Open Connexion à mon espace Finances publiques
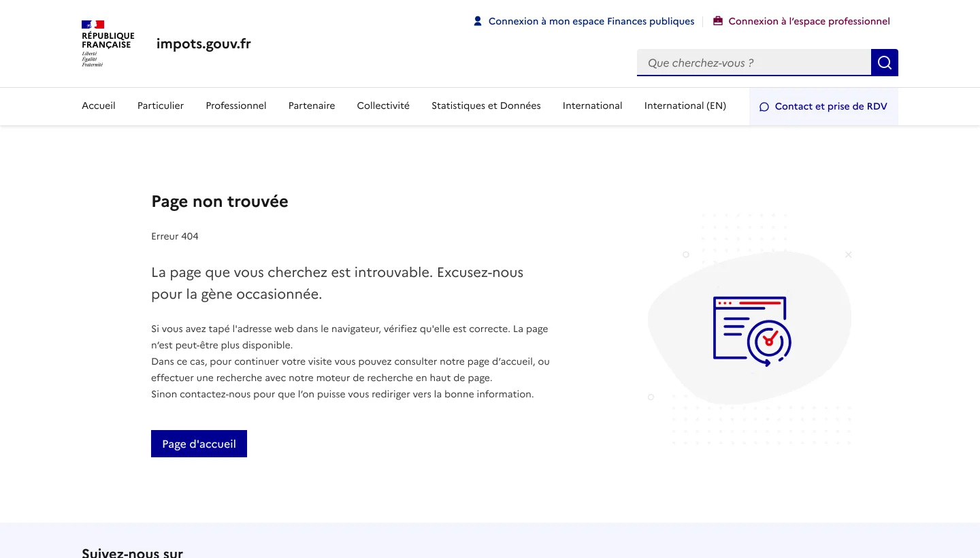 pyautogui.click(x=584, y=21)
